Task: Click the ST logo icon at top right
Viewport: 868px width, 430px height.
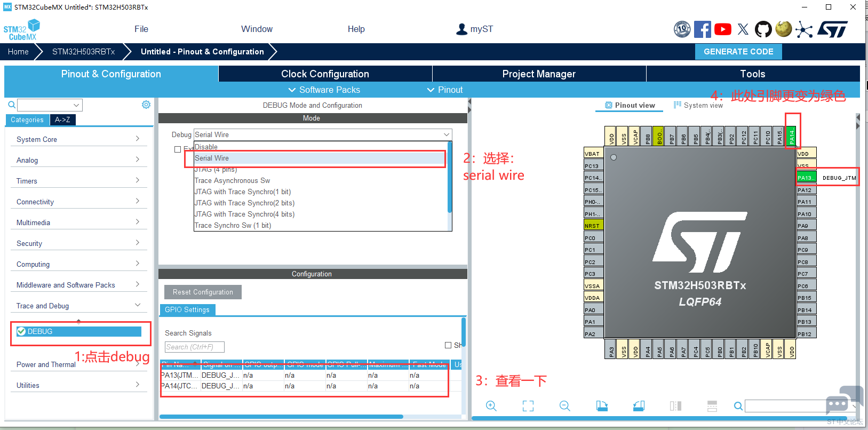Action: pyautogui.click(x=833, y=29)
